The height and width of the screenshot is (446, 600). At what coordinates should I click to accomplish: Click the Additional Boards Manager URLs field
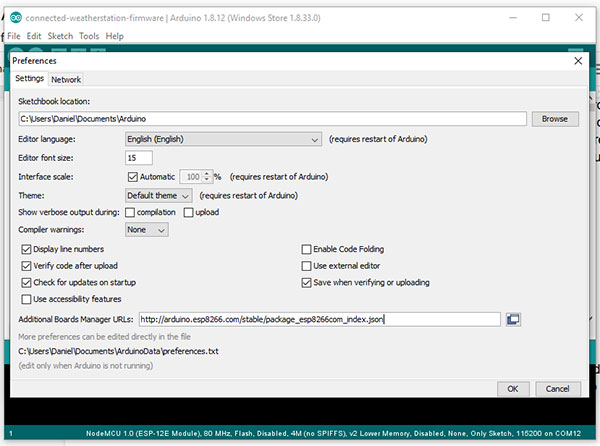[x=319, y=319]
